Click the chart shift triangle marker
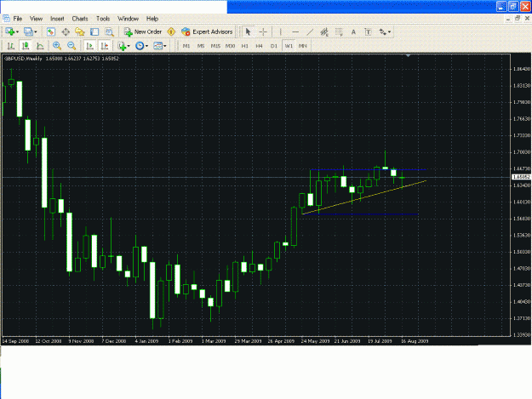Screen dimensions: 532x399 tap(409, 55)
